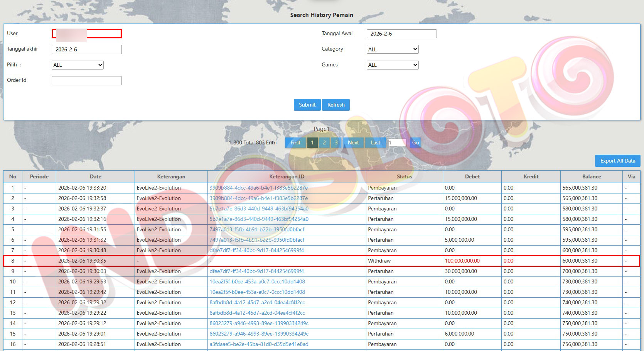
Task: Click Export All Data button
Action: pos(617,161)
